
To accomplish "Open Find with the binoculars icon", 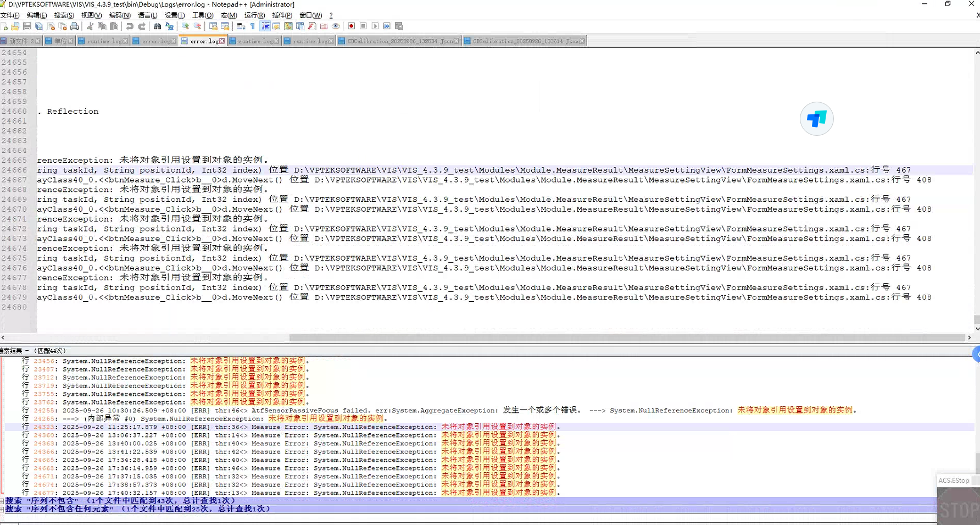I will [x=158, y=26].
